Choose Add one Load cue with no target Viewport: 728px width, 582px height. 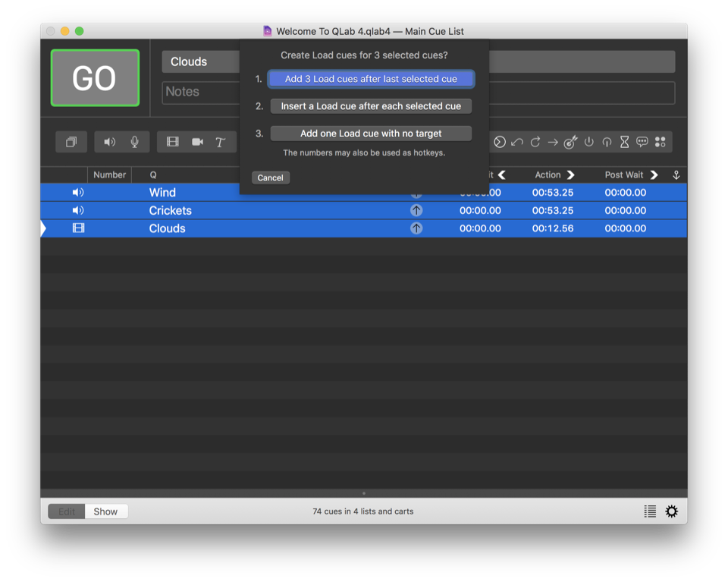pyautogui.click(x=371, y=134)
